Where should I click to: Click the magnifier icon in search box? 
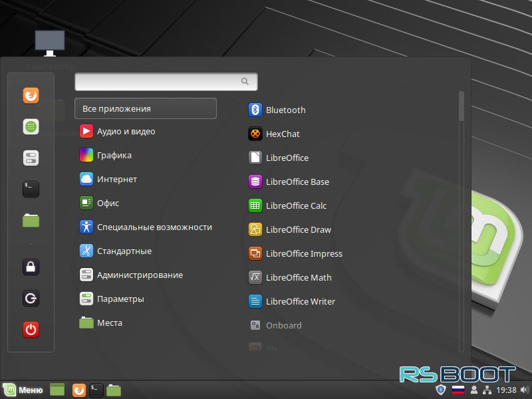245,81
